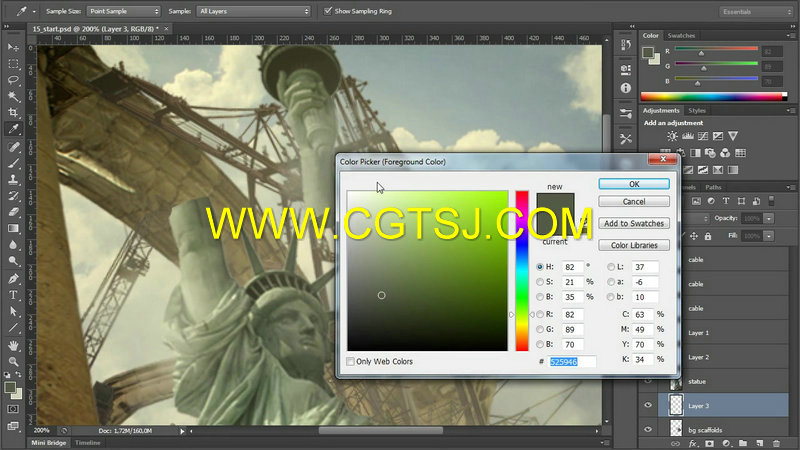Click the spectrum ramp in Color panel

click(713, 97)
